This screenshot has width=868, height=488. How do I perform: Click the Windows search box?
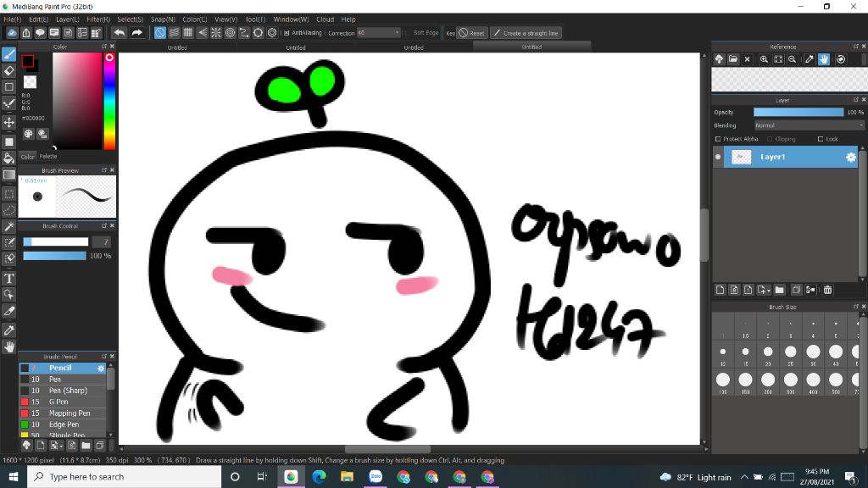pyautogui.click(x=124, y=477)
